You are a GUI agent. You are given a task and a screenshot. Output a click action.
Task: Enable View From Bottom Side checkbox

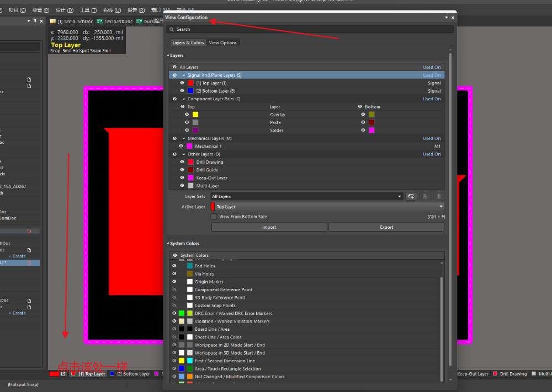click(x=214, y=217)
